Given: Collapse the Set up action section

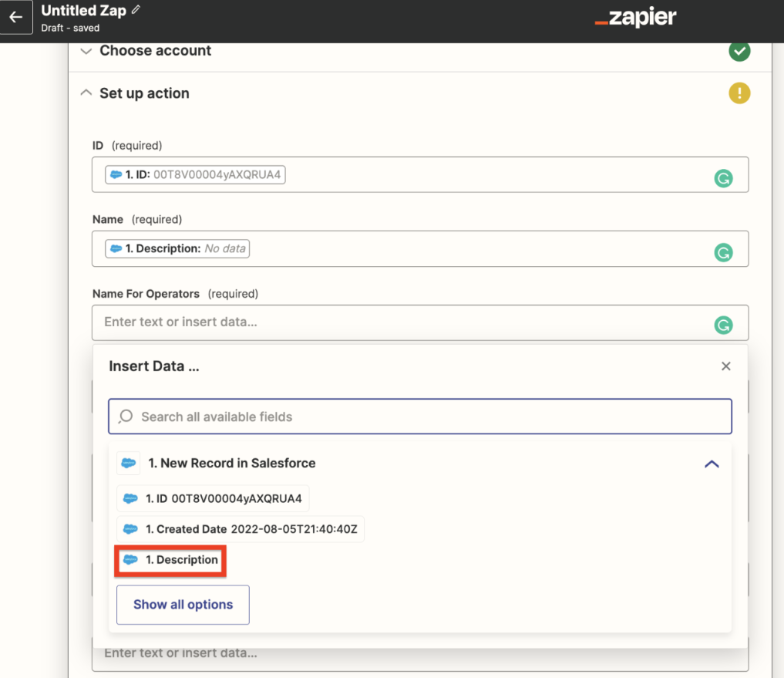Looking at the screenshot, I should click(x=86, y=93).
